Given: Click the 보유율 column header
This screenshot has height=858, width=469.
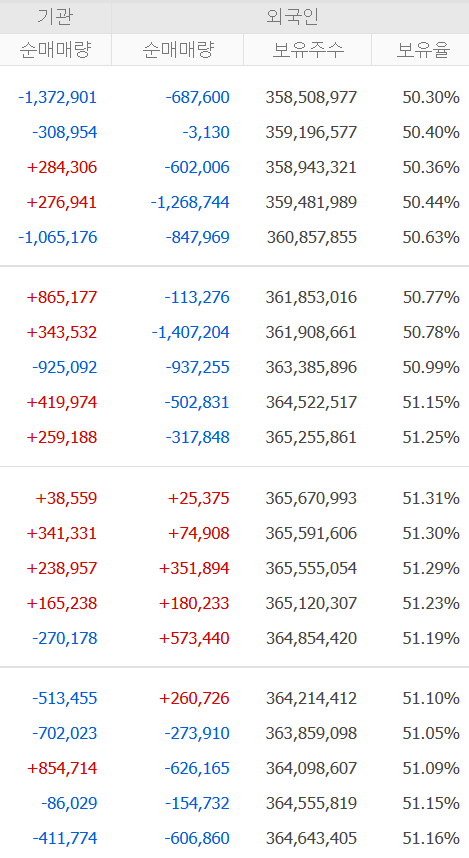Looking at the screenshot, I should coord(421,50).
